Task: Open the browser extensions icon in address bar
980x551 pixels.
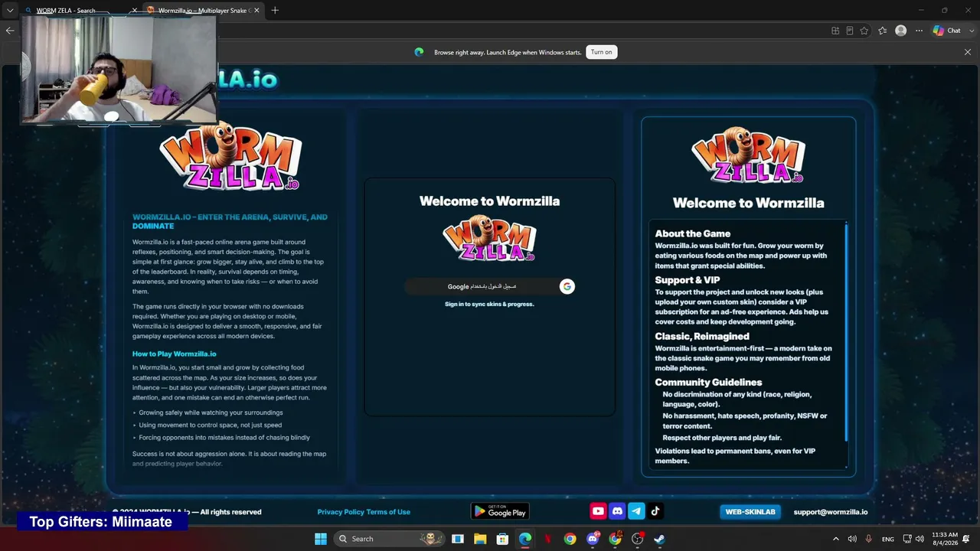Action: pyautogui.click(x=835, y=31)
